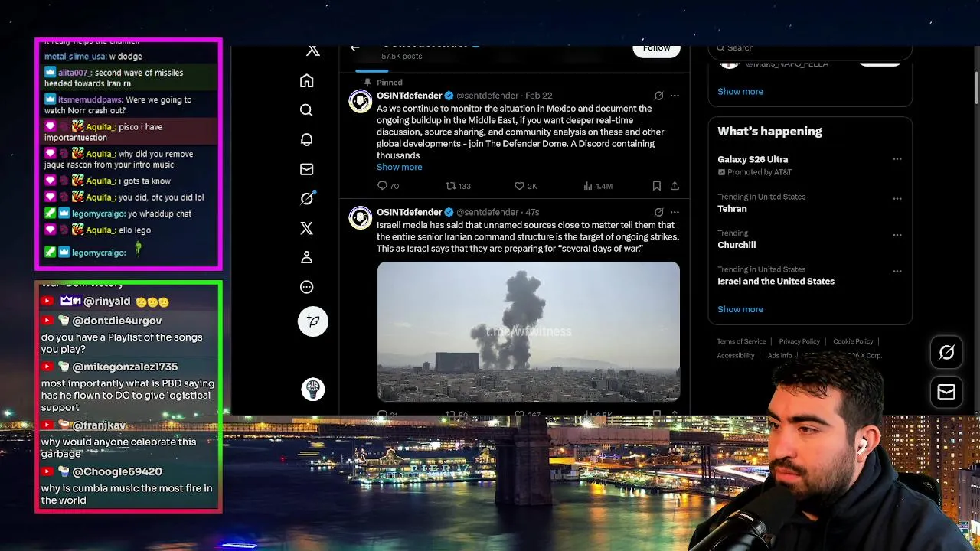This screenshot has width=980, height=551.
Task: Open Ads info footer link
Action: [x=779, y=355]
